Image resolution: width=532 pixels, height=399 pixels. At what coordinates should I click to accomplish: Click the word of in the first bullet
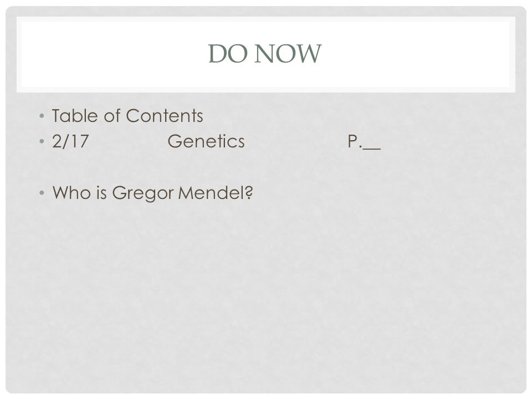[112, 115]
